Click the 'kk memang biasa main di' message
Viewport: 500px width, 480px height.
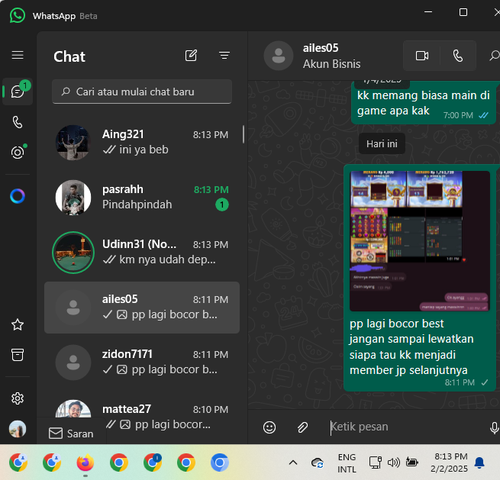(423, 103)
